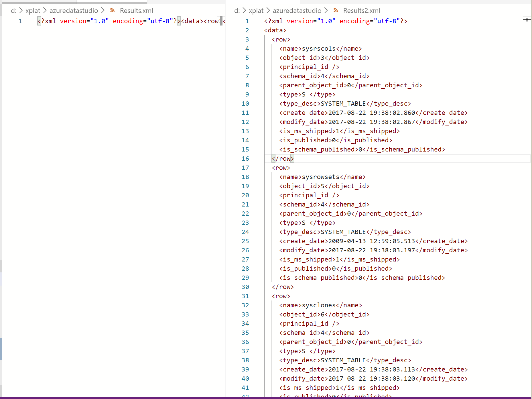The width and height of the screenshot is (532, 399).
Task: Select the sysrowsets text on line 18
Action: pyautogui.click(x=320, y=177)
